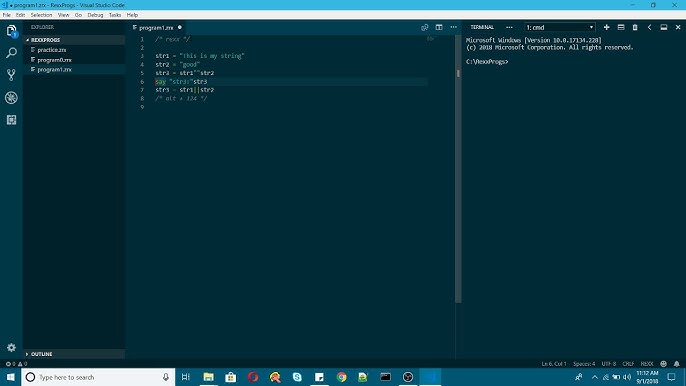
Task: Split the terminal pane
Action: tap(621, 27)
